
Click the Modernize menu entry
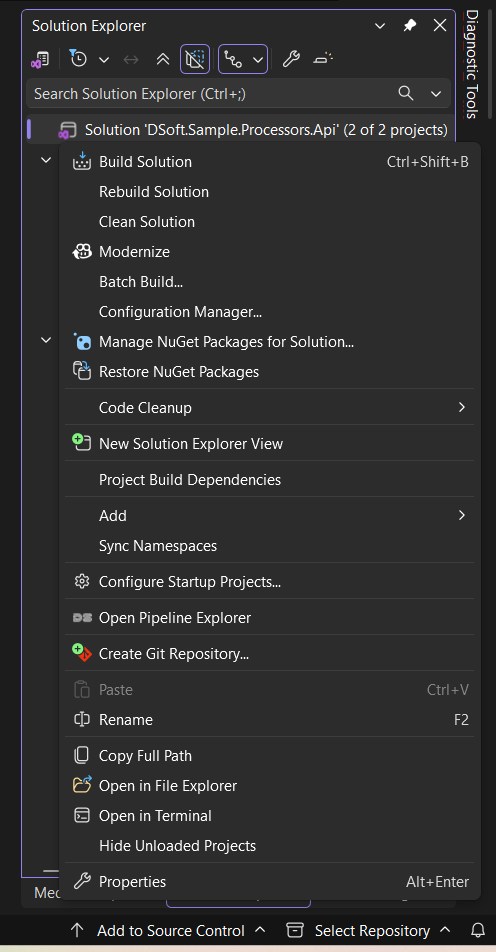pos(270,251)
